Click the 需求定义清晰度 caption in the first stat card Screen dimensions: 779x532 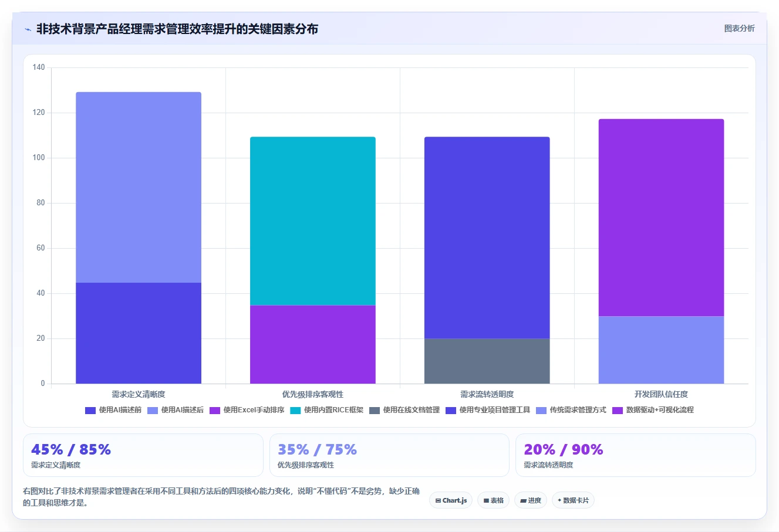click(56, 465)
